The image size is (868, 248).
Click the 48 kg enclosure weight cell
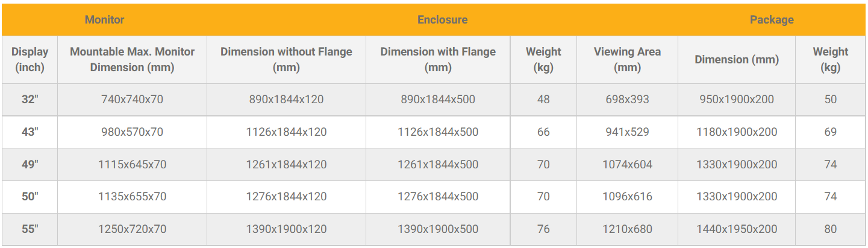(543, 100)
